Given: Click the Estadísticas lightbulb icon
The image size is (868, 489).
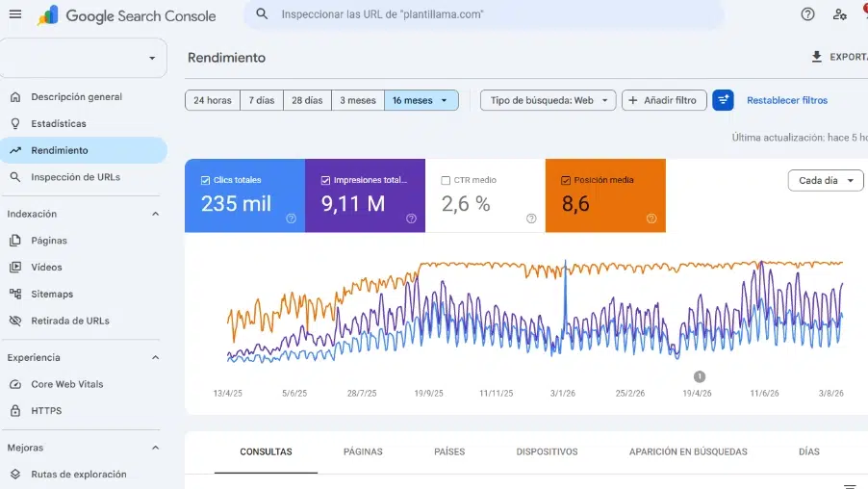Looking at the screenshot, I should coord(15,123).
